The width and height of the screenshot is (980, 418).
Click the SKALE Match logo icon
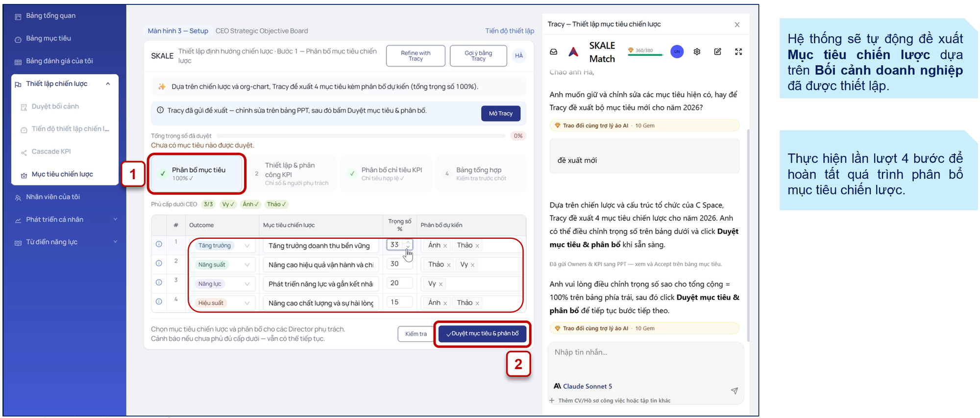(573, 52)
